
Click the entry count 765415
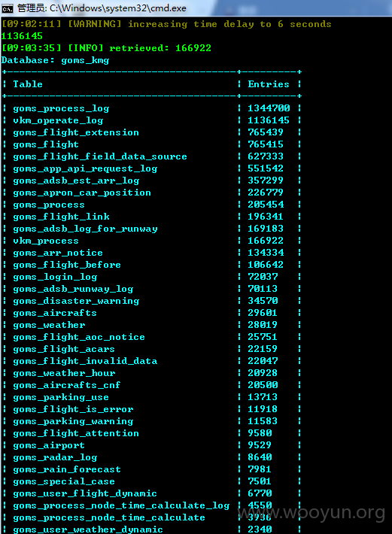(266, 144)
